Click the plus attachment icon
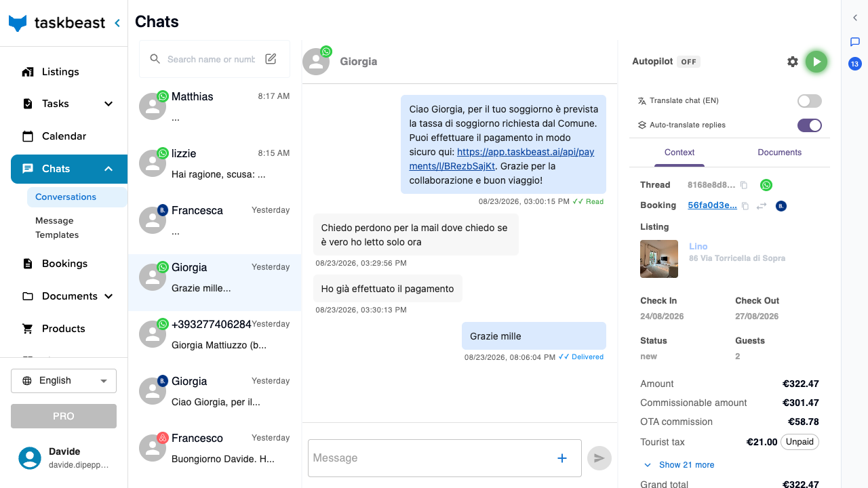This screenshot has width=868, height=488. click(562, 458)
